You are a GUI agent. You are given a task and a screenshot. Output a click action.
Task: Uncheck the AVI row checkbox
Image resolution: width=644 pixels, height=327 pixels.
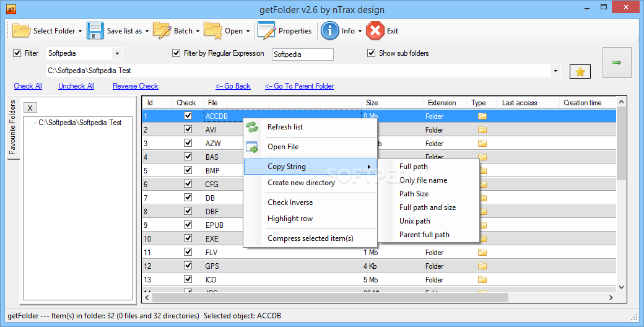pyautogui.click(x=188, y=129)
